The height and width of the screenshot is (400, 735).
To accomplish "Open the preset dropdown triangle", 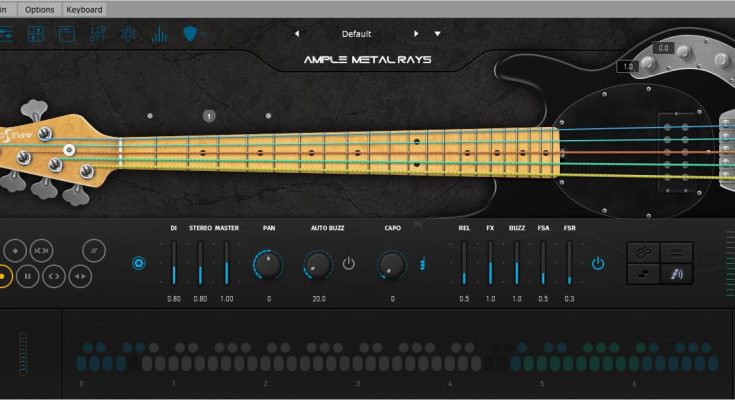I will pyautogui.click(x=437, y=34).
